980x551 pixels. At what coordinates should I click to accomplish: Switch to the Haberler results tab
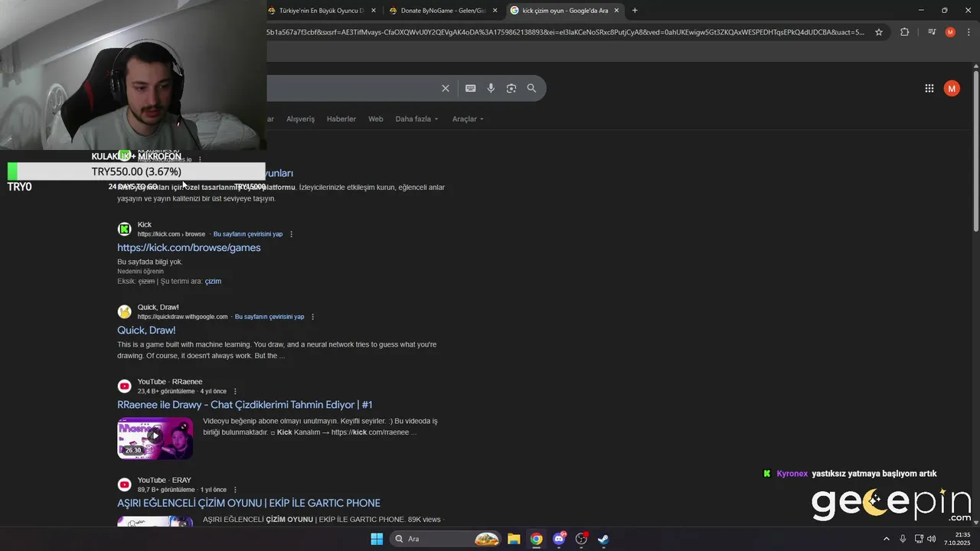(x=341, y=119)
